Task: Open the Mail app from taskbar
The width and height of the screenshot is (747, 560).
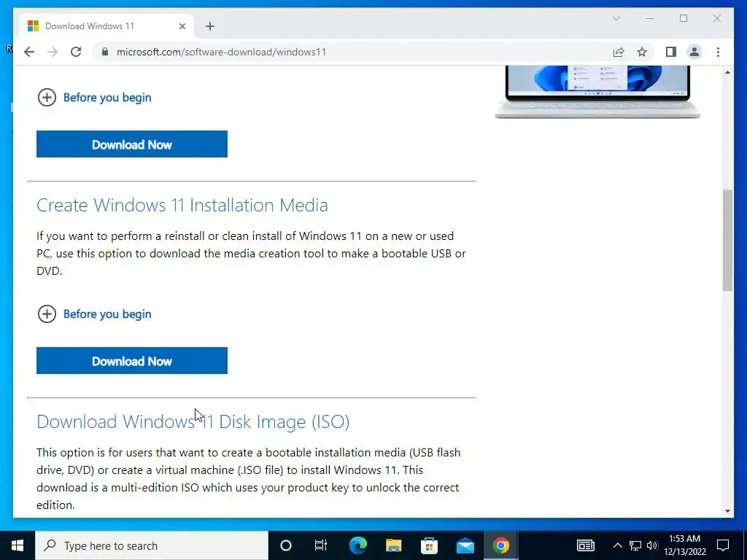Action: (465, 545)
